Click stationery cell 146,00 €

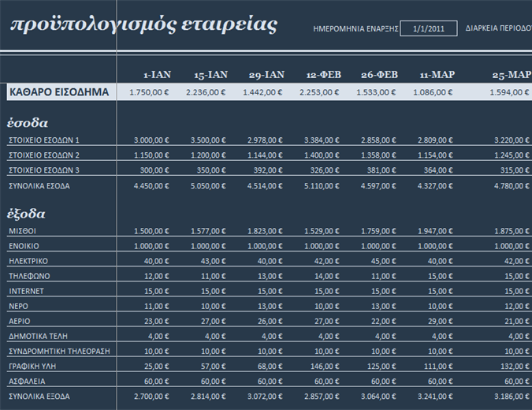(x=325, y=366)
